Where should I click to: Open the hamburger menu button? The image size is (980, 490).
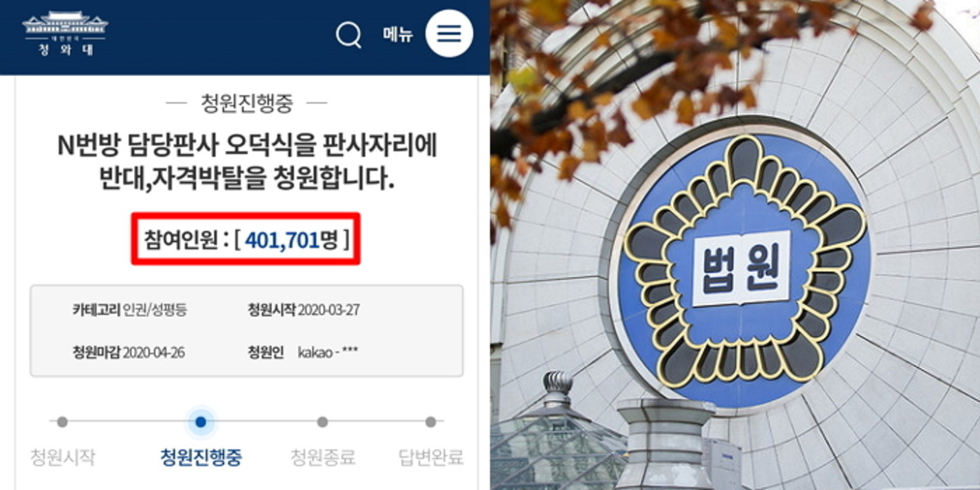449,34
